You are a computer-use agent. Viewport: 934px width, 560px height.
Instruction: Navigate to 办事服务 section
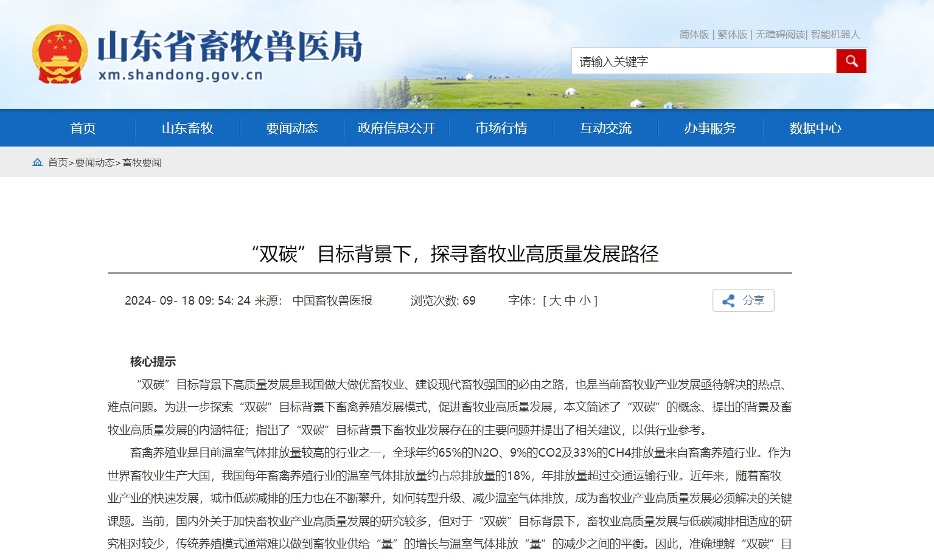[x=710, y=128]
